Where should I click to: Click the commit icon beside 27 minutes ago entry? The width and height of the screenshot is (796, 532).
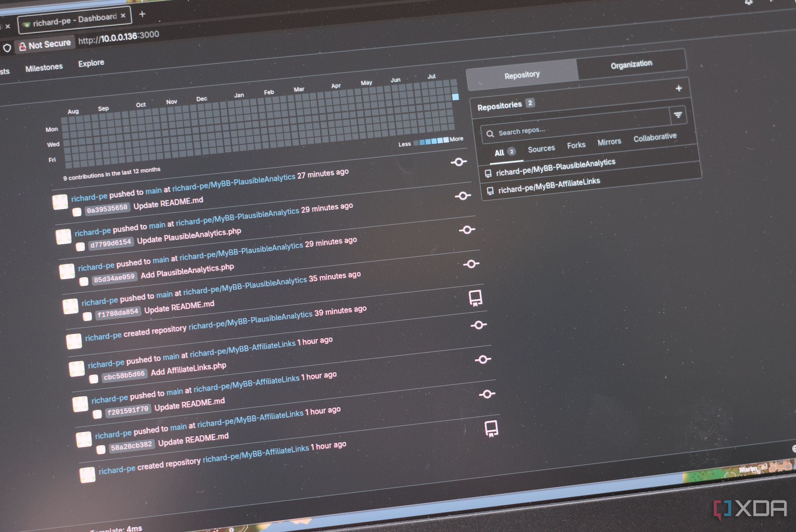[x=459, y=162]
